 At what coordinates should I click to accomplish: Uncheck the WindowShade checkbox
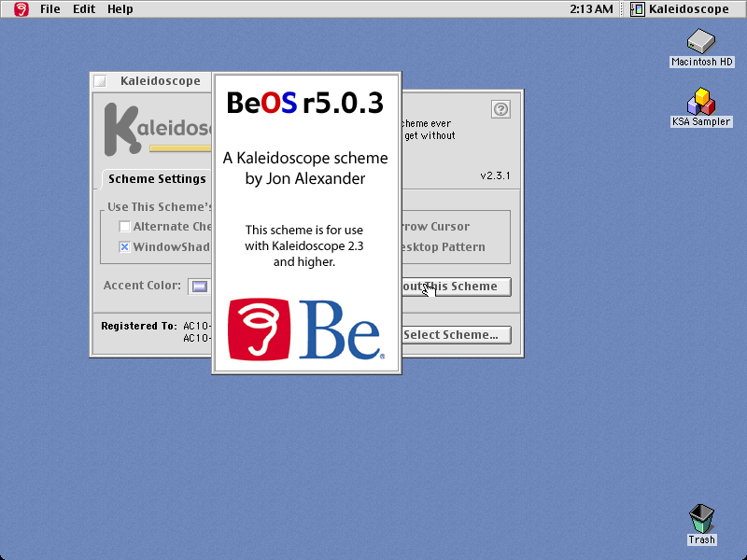[124, 247]
